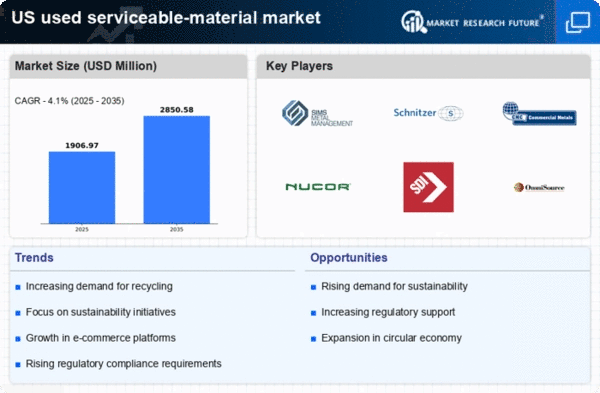
Task: Select 'Rising demand for sustainability' item
Action: point(394,286)
